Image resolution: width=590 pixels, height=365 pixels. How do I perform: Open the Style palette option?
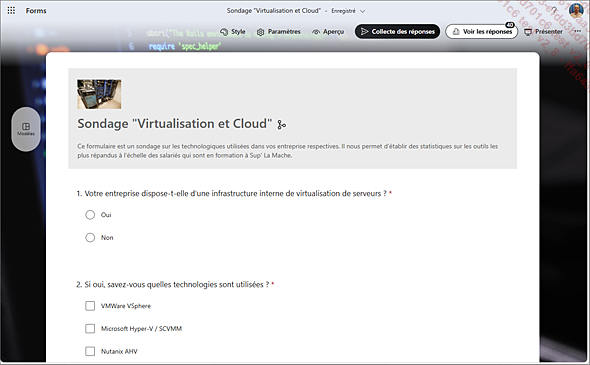pyautogui.click(x=233, y=32)
